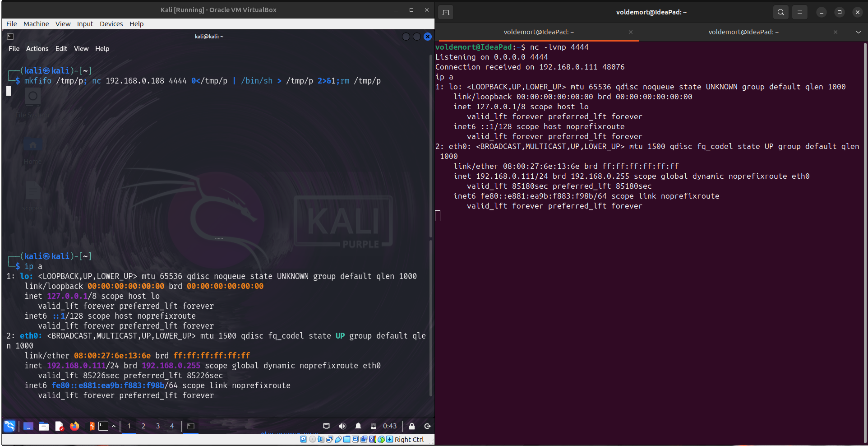Close the first voldemort@IdeaPad tab
Screen dimensions: 868x446
coord(631,32)
